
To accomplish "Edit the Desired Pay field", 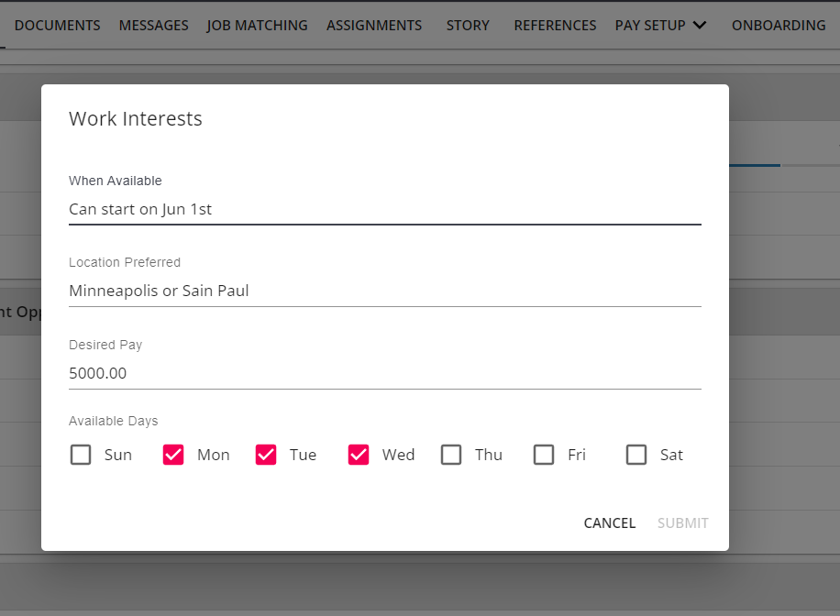I will [385, 373].
